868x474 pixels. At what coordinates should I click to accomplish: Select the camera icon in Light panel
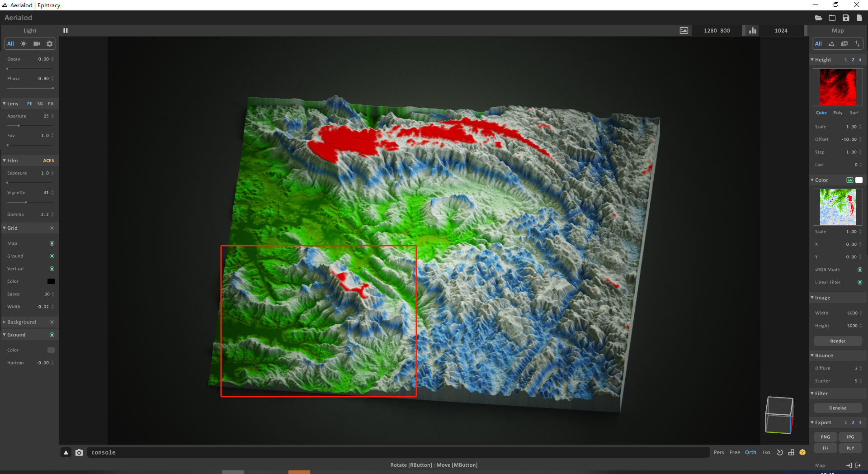[37, 44]
